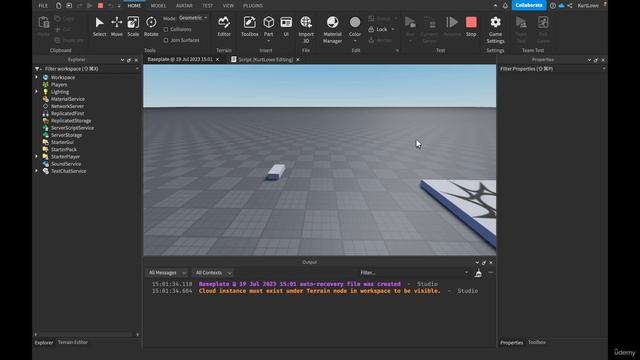Activate the Move tool
This screenshot has width=640, height=360.
point(117,27)
